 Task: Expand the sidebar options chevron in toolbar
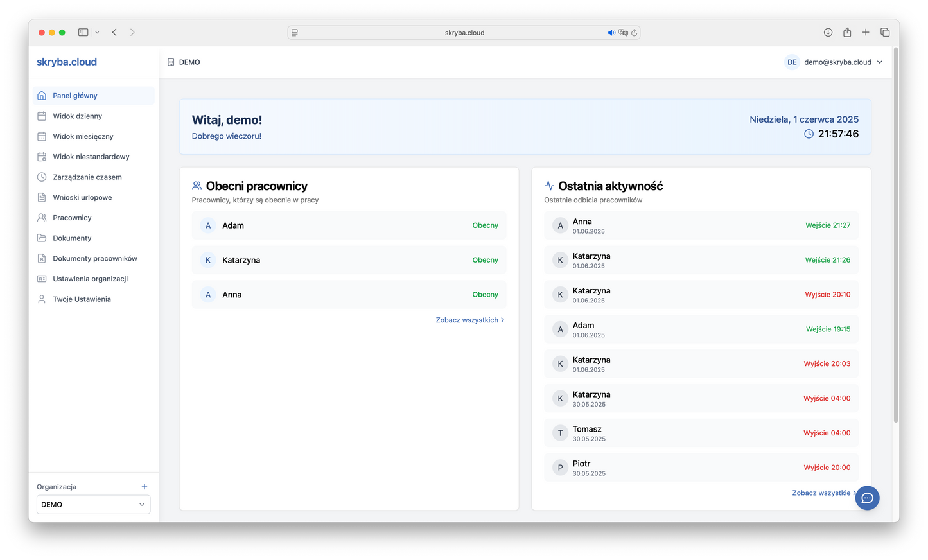(x=97, y=32)
